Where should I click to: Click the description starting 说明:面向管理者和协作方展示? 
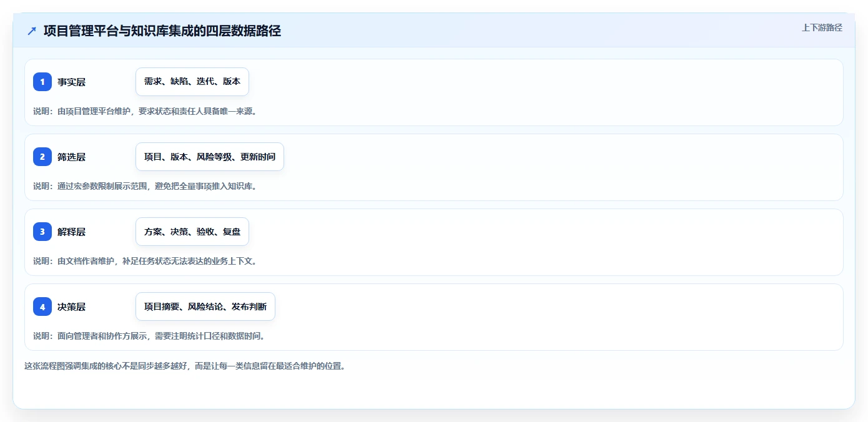point(149,336)
